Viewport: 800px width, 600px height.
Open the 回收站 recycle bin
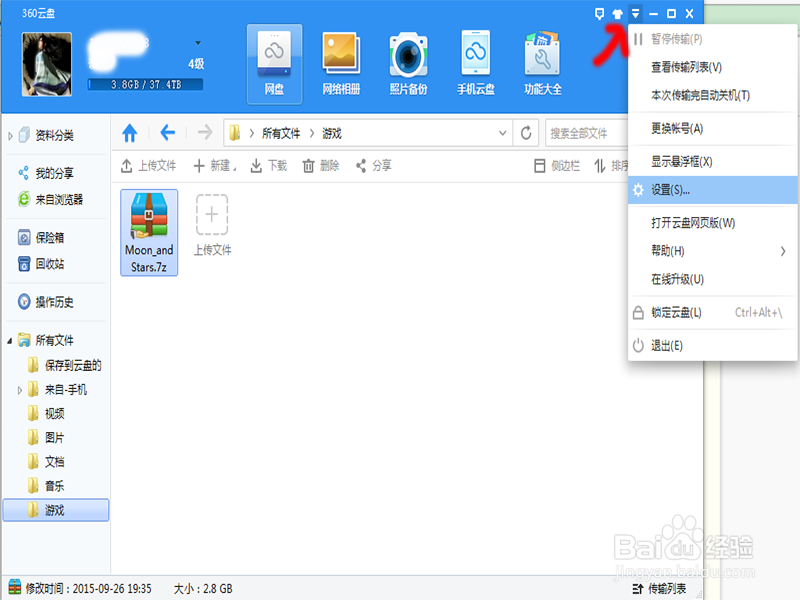(x=48, y=263)
